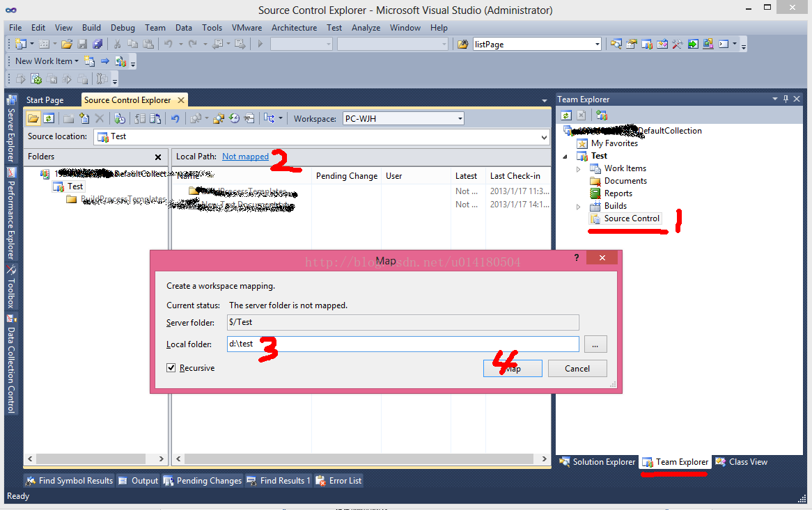812x510 pixels.
Task: Collapse the Test project node in Team Explorer
Action: point(565,157)
